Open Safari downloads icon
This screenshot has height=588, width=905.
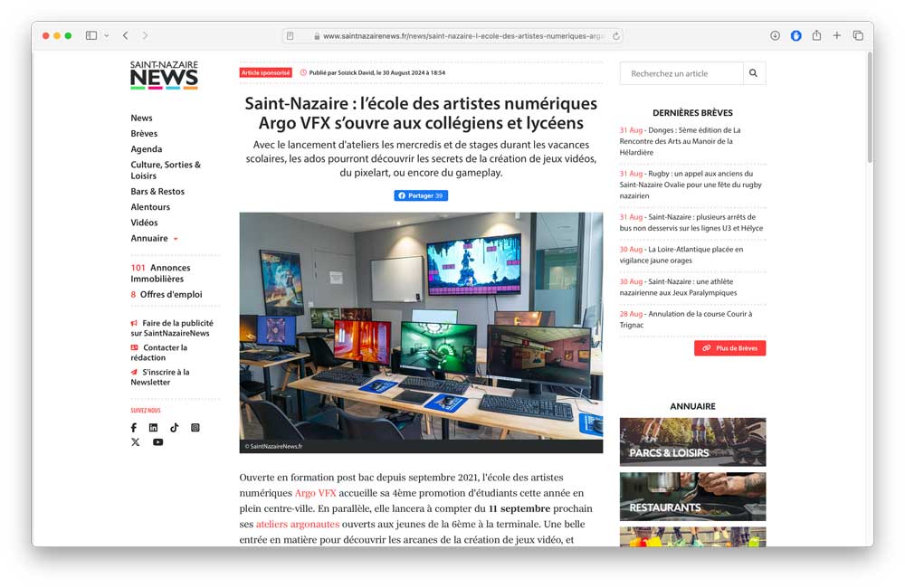(776, 36)
